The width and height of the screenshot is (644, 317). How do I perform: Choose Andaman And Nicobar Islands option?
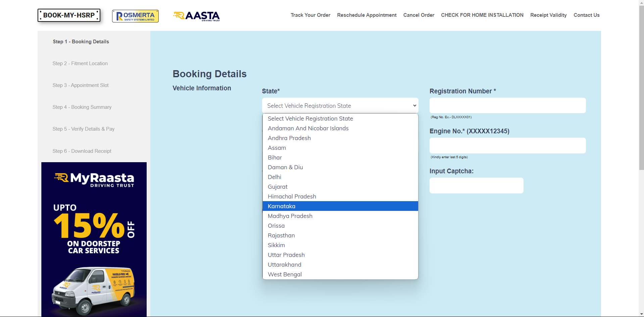click(x=308, y=128)
